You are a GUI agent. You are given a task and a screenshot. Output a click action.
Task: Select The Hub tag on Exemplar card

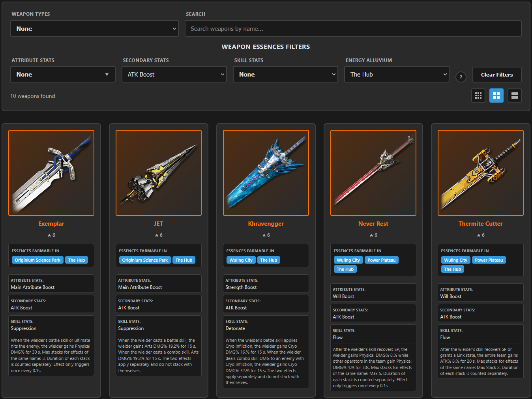(77, 260)
